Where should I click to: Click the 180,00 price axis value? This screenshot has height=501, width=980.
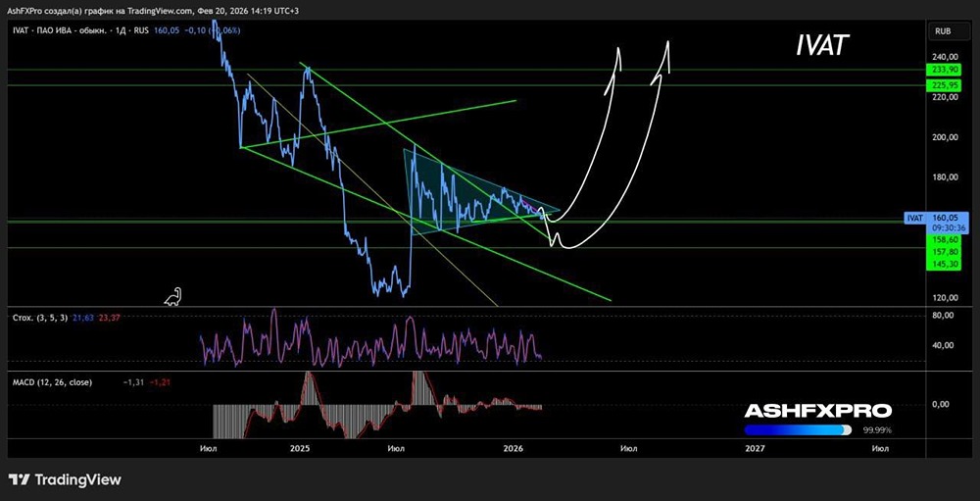944,177
